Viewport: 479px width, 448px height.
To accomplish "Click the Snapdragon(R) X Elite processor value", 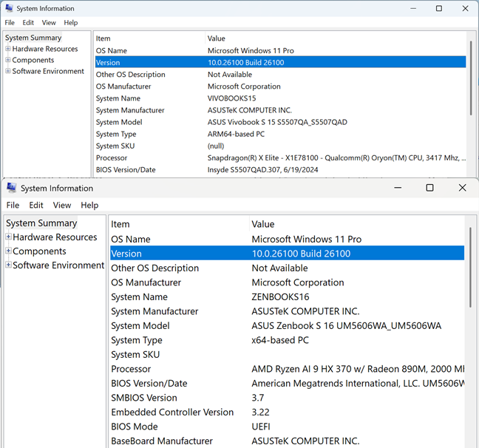I will (x=336, y=158).
